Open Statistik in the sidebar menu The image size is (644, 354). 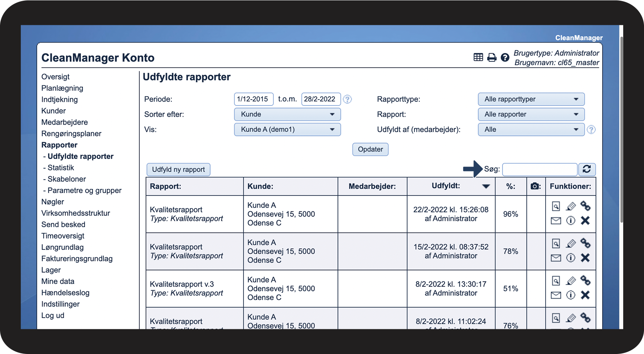pyautogui.click(x=61, y=168)
